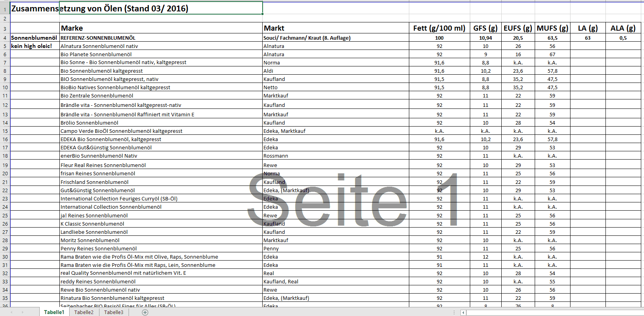Viewport: 644px width, 316px height.
Task: Click the 'ALA (g)' header cell
Action: click(623, 28)
